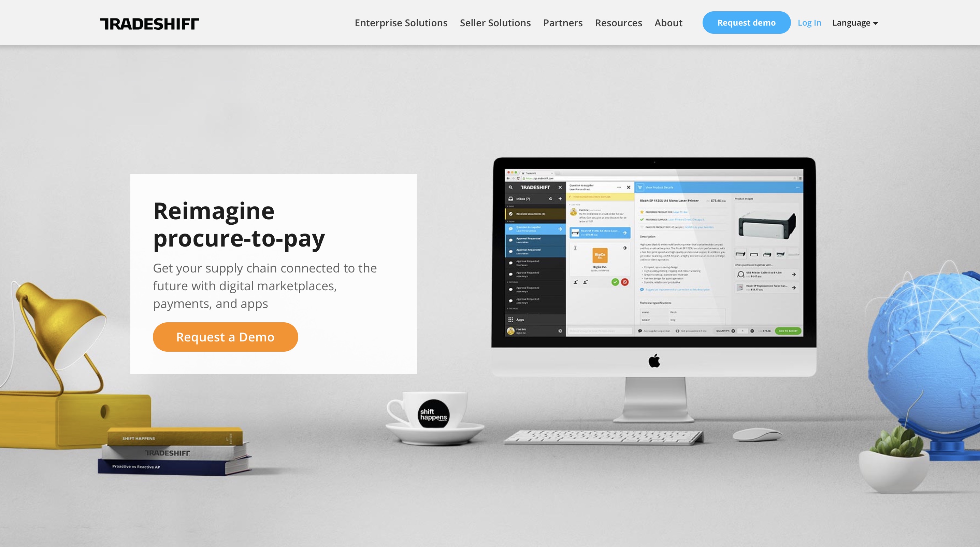Expand the Seller Solutions dropdown
The width and height of the screenshot is (980, 547).
(x=495, y=22)
